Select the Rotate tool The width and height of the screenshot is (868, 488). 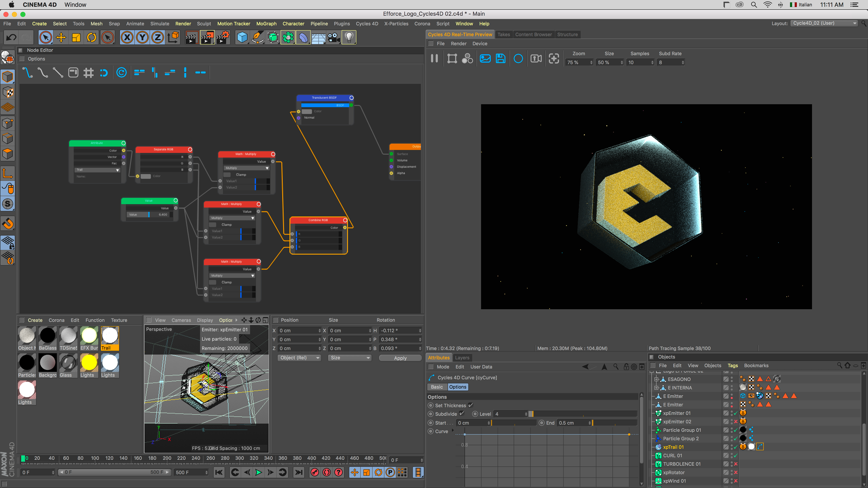click(x=92, y=37)
